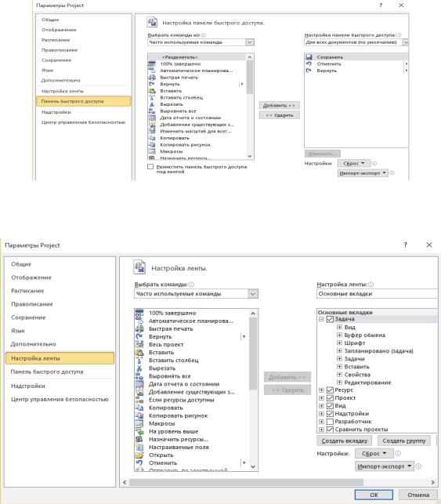
Task: Click Автоматическое планирование icon in Настройка ленты dialog
Action: coord(139,321)
